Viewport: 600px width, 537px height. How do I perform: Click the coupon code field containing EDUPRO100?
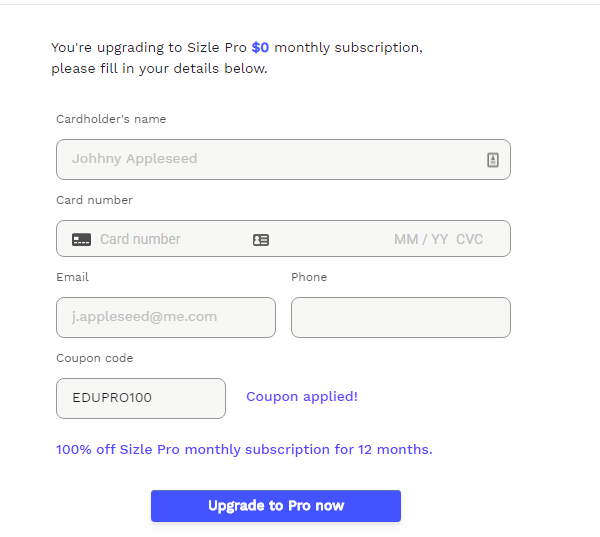[x=141, y=398]
